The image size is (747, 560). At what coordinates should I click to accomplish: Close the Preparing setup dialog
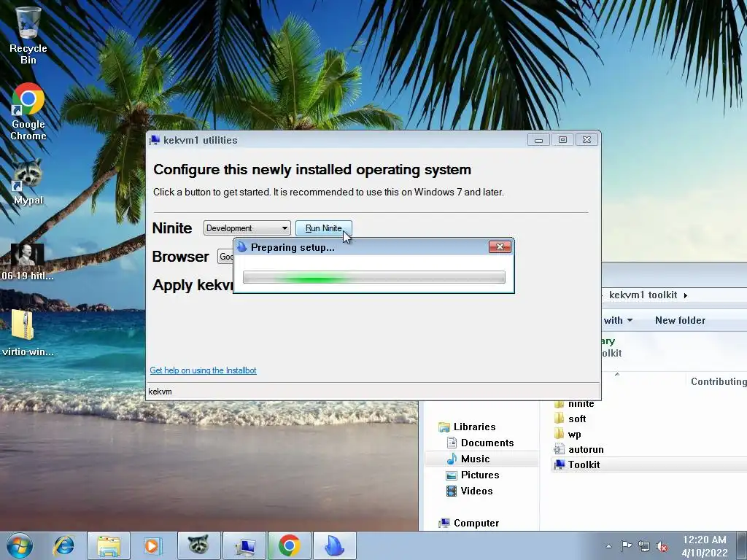pos(500,246)
